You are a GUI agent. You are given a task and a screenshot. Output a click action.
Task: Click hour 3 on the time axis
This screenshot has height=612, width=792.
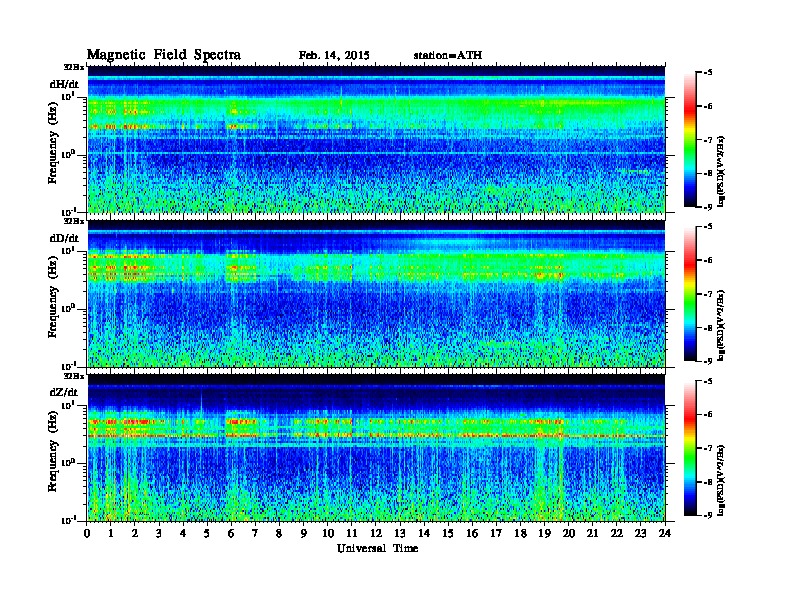click(159, 533)
